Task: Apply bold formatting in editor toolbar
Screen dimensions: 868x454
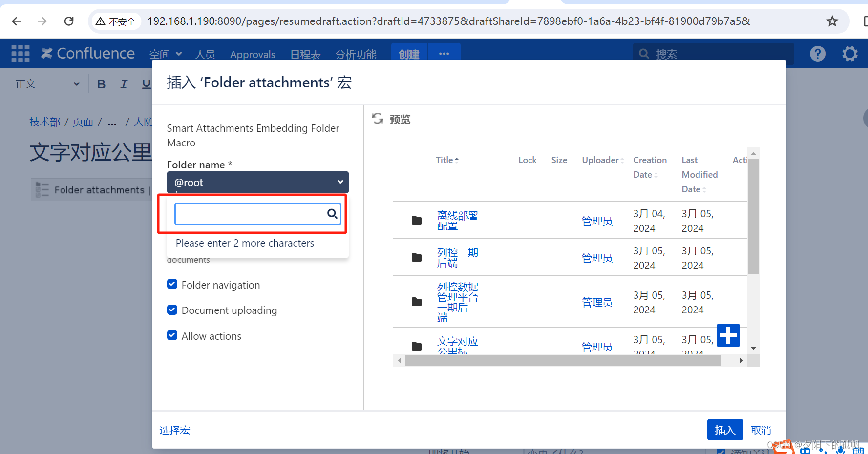Action: [102, 84]
